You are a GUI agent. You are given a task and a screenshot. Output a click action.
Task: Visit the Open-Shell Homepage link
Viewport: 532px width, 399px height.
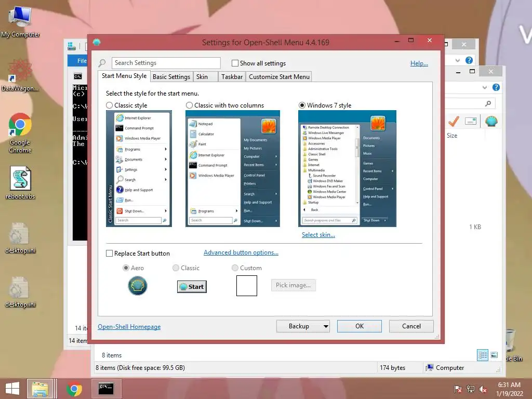[129, 327]
